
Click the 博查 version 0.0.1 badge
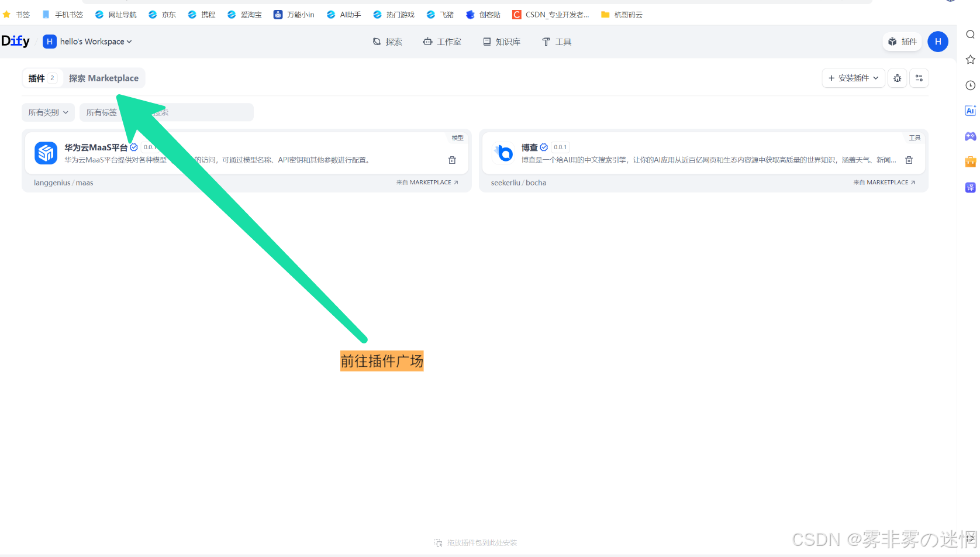pos(560,147)
